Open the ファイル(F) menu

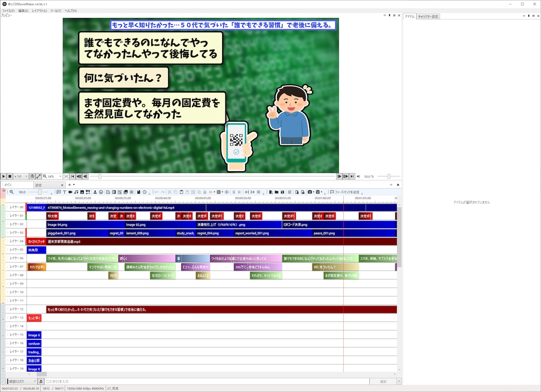click(x=8, y=11)
